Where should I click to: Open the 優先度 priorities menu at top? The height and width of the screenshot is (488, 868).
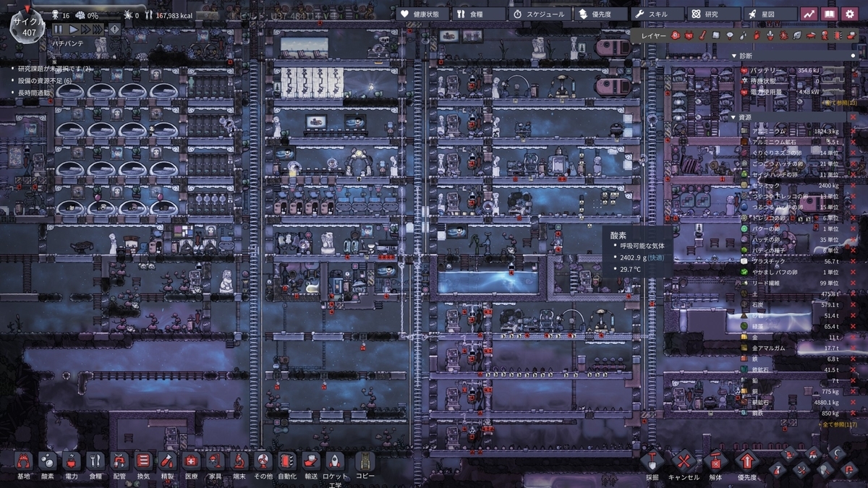tap(600, 14)
